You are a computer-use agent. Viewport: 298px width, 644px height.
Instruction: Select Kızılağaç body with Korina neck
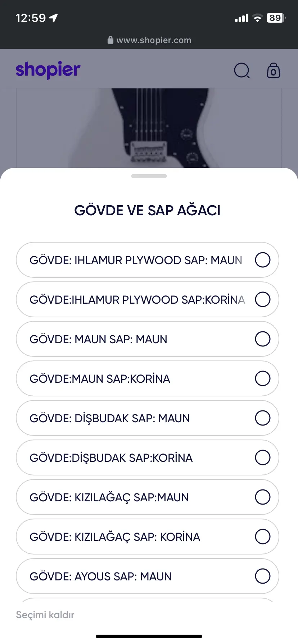click(148, 537)
